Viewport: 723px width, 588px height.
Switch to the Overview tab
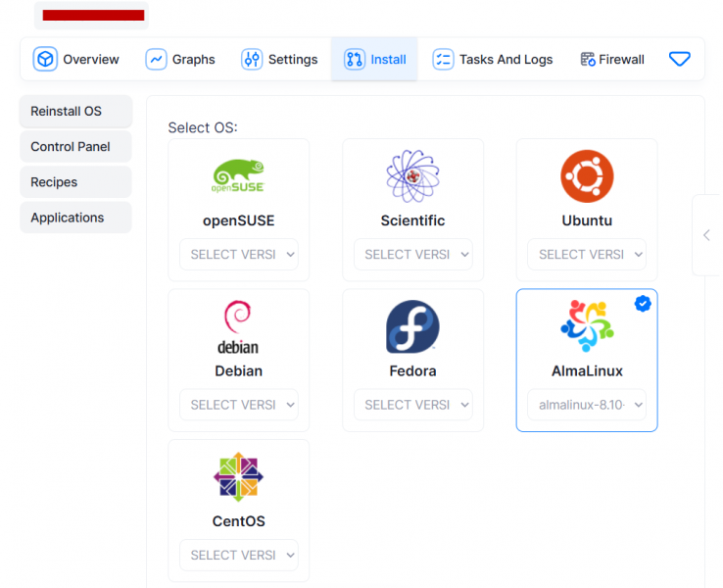[x=76, y=59]
